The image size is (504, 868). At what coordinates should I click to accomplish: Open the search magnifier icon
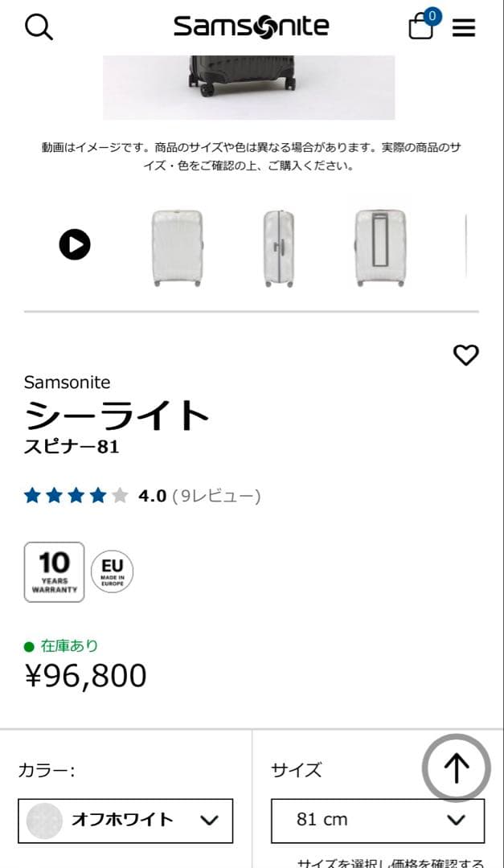38,27
